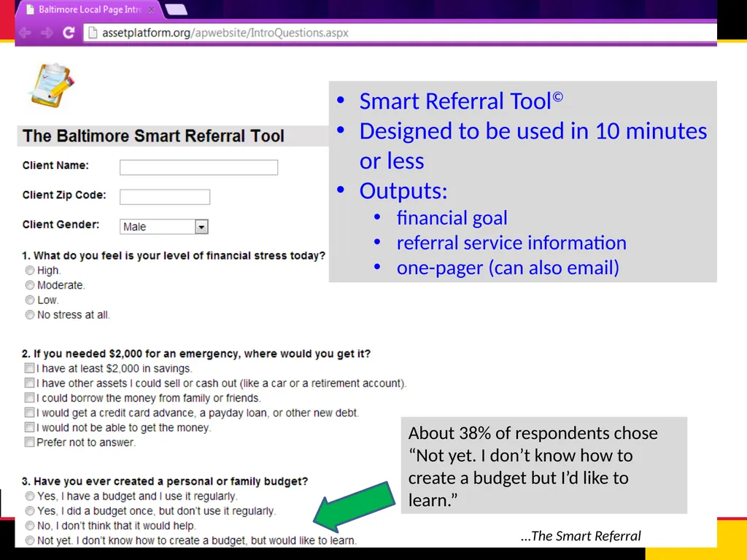Click question 3 family budget text
This screenshot has height=560, width=747.
pyautogui.click(x=165, y=481)
